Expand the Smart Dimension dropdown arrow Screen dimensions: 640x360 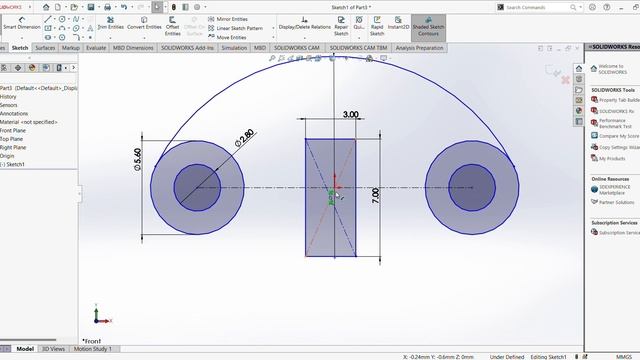point(22,38)
